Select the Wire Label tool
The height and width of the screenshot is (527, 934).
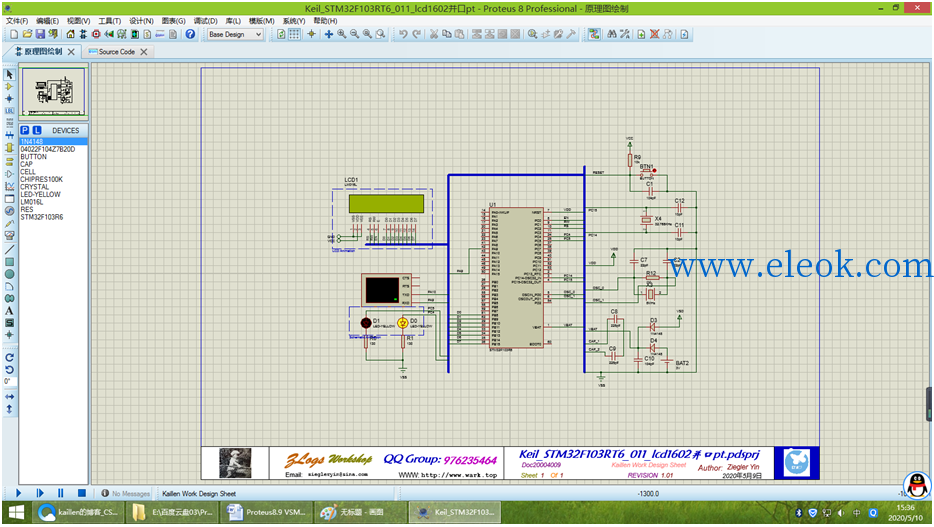click(9, 111)
